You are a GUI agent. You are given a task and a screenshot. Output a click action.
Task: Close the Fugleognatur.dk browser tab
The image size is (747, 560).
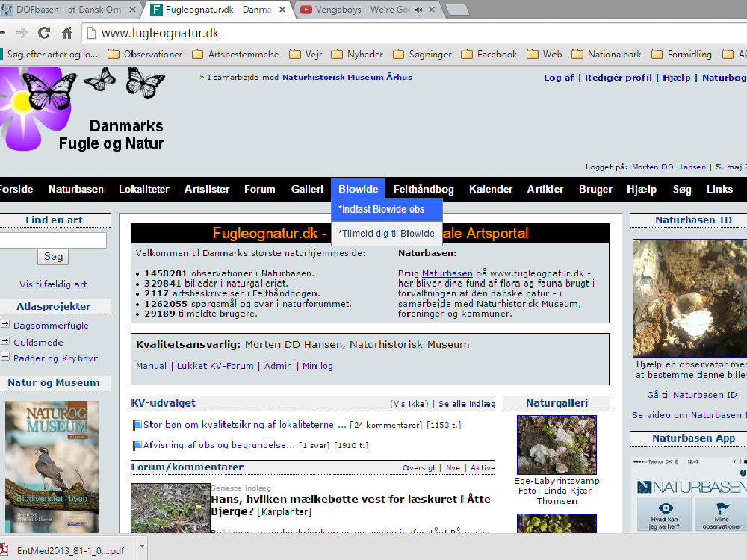(282, 10)
